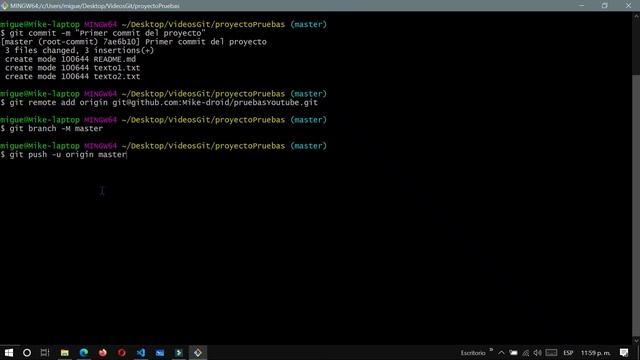Open Task View on the taskbar
Image resolution: width=640 pixels, height=360 pixels.
point(45,353)
